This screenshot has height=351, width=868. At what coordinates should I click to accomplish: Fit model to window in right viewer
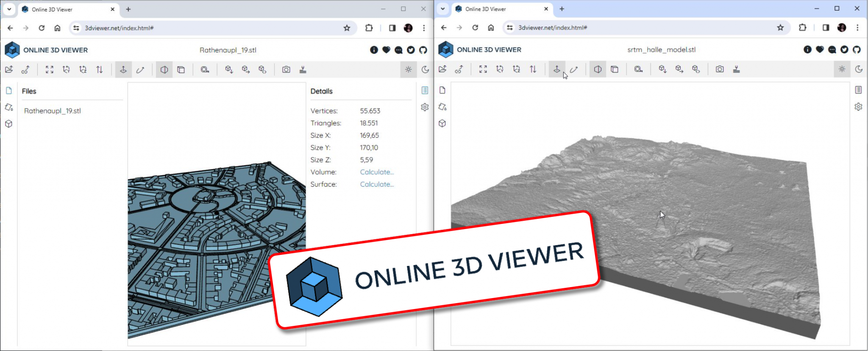tap(483, 69)
